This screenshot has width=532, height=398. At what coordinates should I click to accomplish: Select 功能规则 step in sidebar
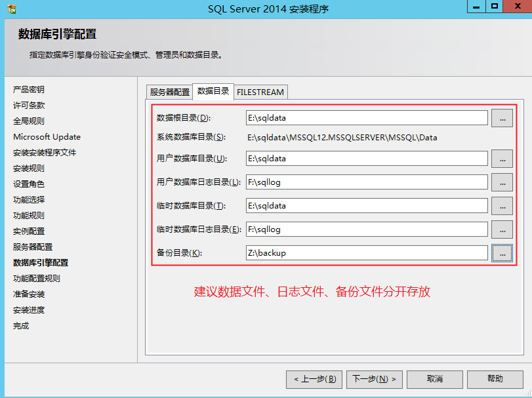[x=29, y=216]
